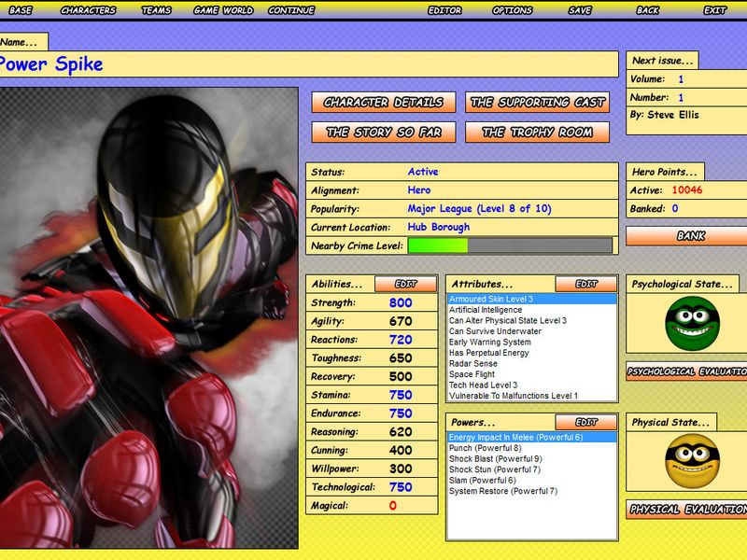Screen dimensions: 747x560
Task: Open The Supporting Cast
Action: pyautogui.click(x=538, y=102)
